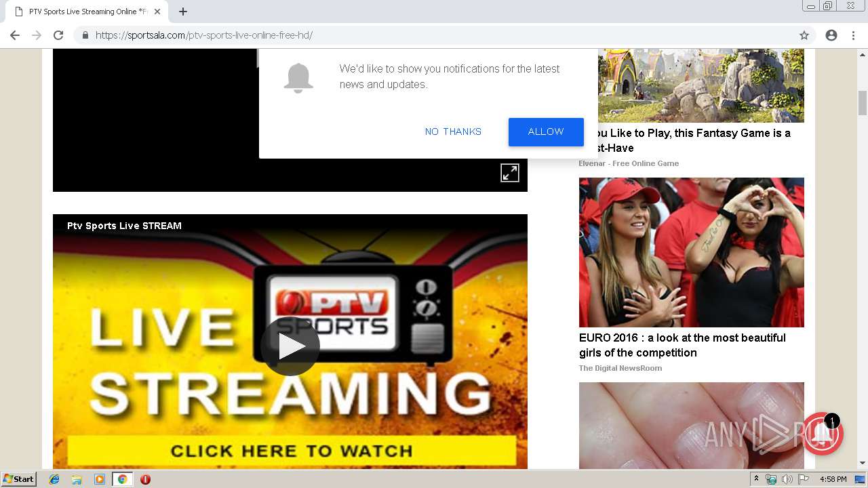Play the PTV Sports live stream
This screenshot has width=868, height=488.
290,346
